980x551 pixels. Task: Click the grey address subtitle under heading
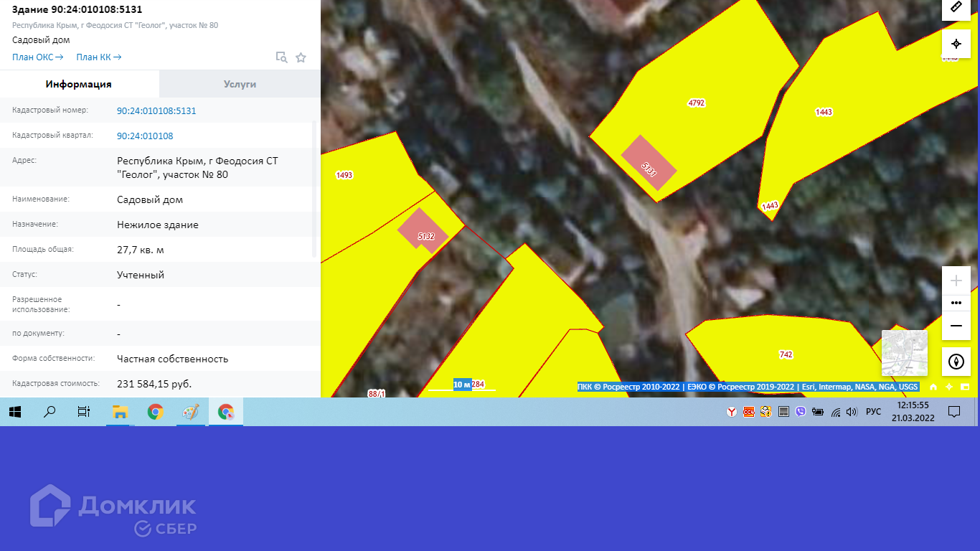click(x=116, y=25)
